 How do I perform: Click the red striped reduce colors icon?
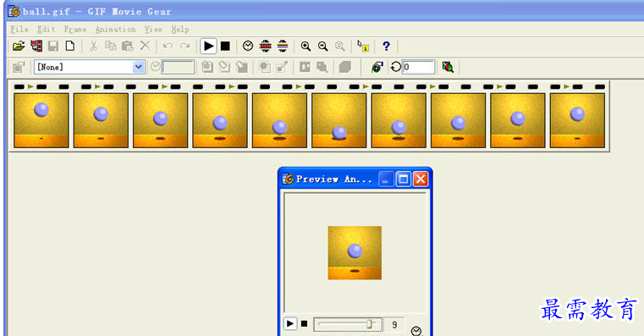[x=266, y=46]
